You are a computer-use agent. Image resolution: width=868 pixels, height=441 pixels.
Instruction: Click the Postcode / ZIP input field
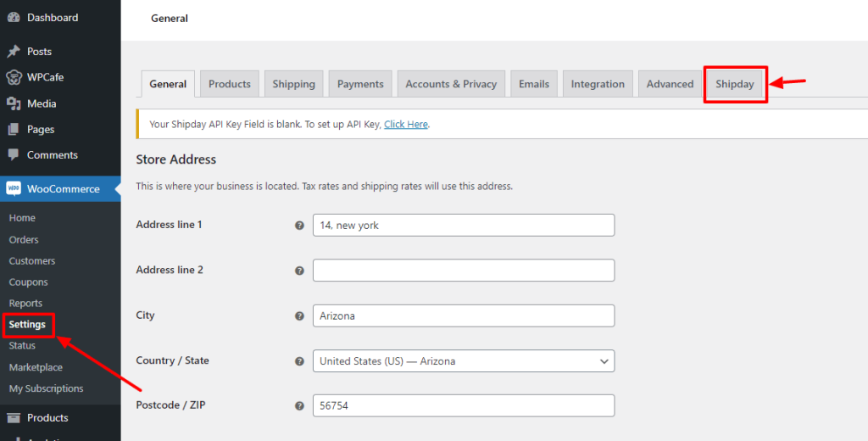[x=464, y=405]
